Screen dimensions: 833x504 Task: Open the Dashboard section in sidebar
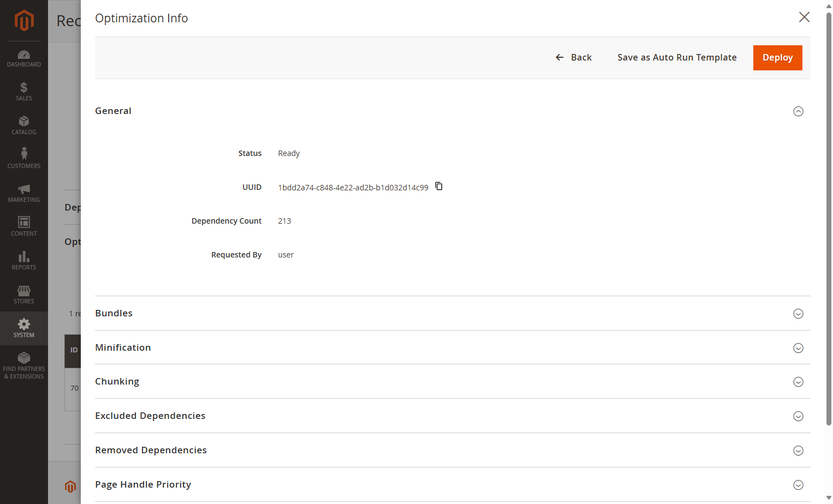24,58
